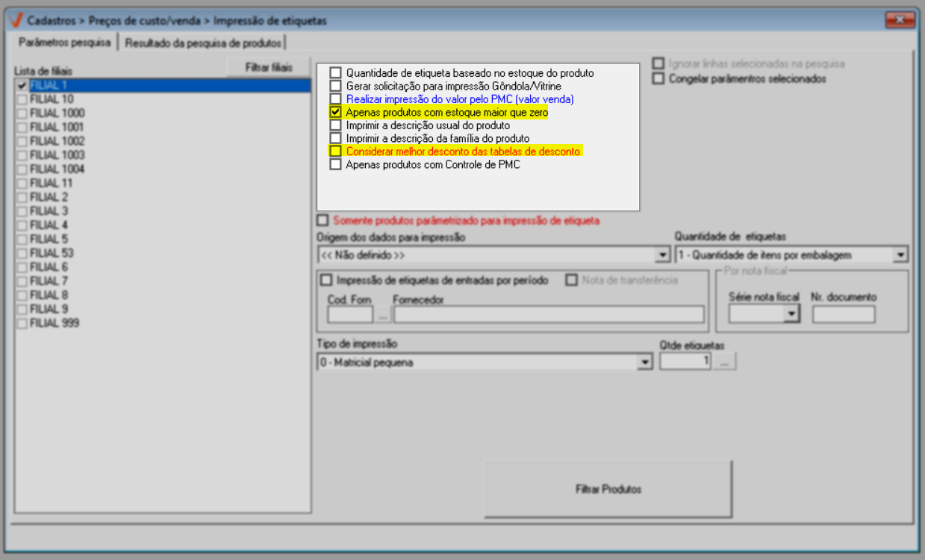Check the FILIAL 3 checkbox
The image size is (925, 560).
click(x=22, y=211)
